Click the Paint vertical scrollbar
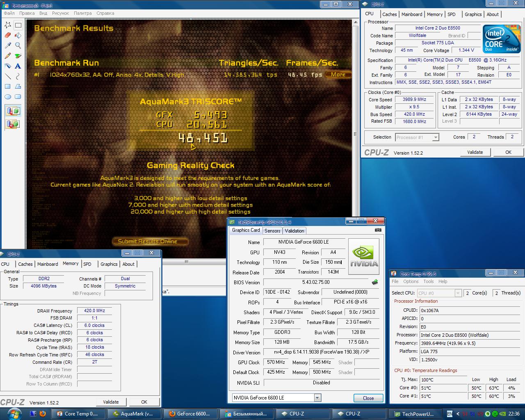525x420 pixels. [355, 134]
